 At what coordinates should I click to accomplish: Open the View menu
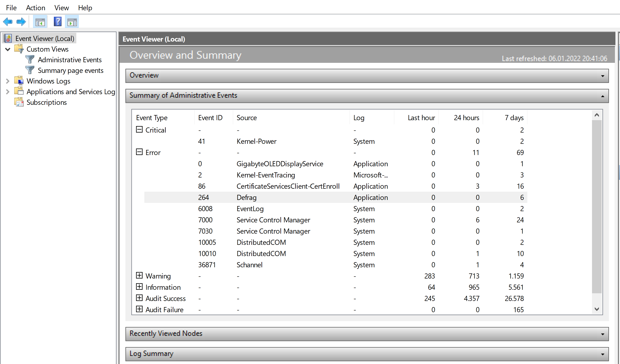[x=62, y=8]
